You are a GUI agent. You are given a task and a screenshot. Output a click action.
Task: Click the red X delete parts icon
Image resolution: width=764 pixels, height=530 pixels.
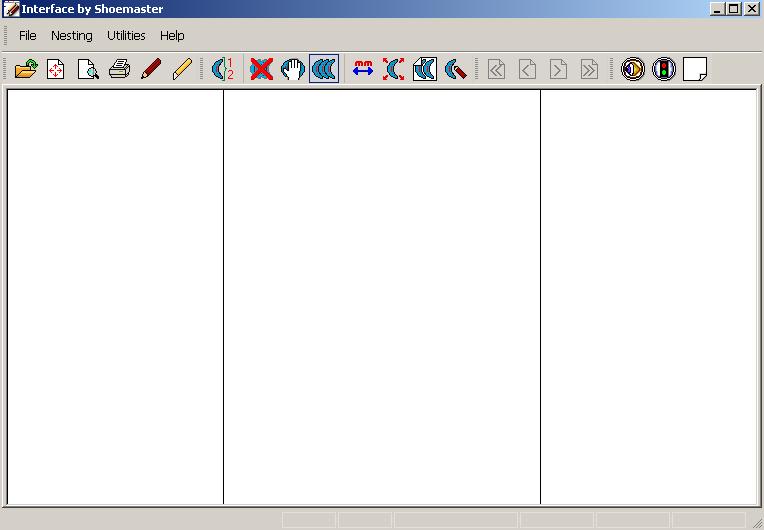coord(261,69)
